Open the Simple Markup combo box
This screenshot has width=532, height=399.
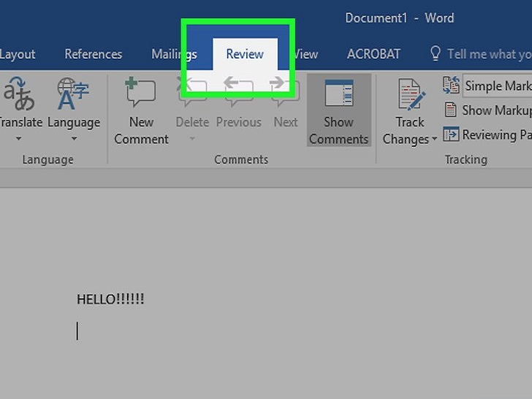[498, 85]
